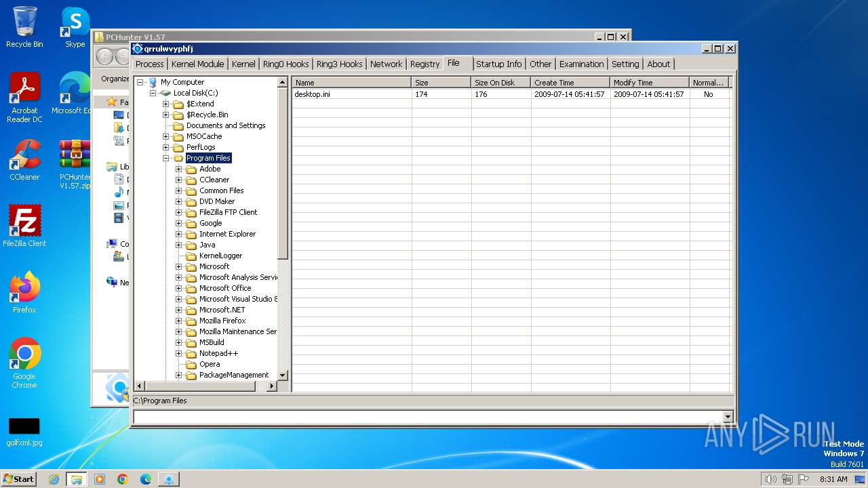Open the PCHunter V1.57.zip archive icon
Image resolution: width=868 pixels, height=488 pixels.
75,165
